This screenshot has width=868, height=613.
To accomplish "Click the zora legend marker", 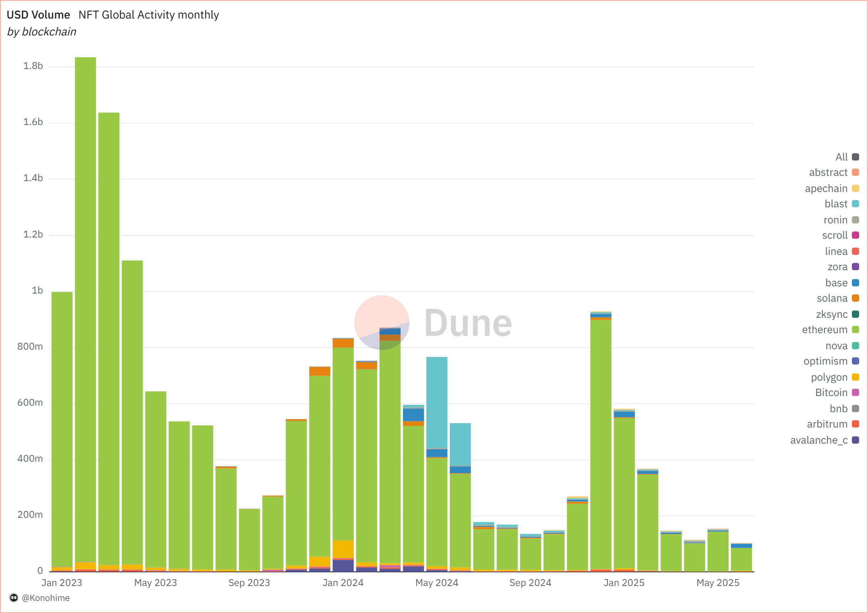I will coord(856,267).
